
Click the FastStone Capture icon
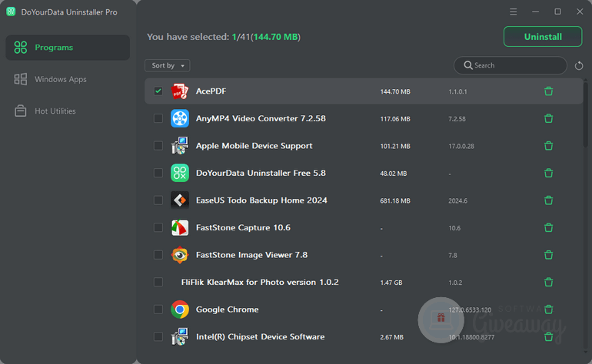pos(180,227)
